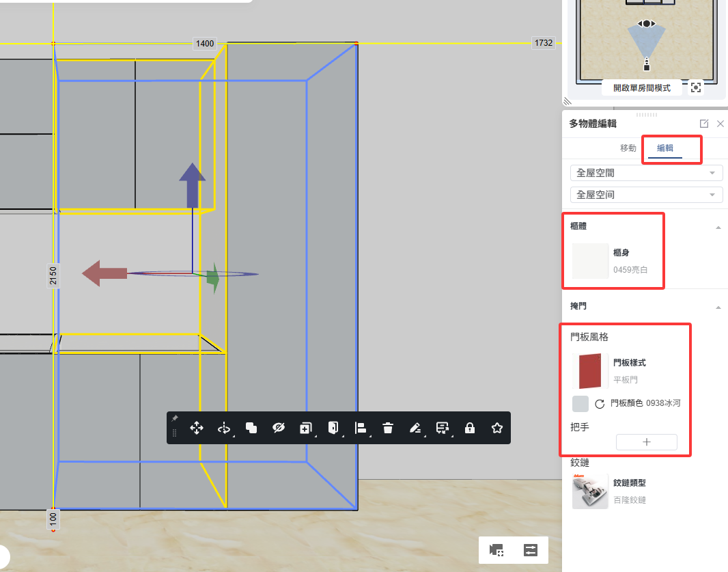Viewport: 728px width, 572px height.
Task: Click the align icon in floating toolbar
Action: pyautogui.click(x=361, y=428)
